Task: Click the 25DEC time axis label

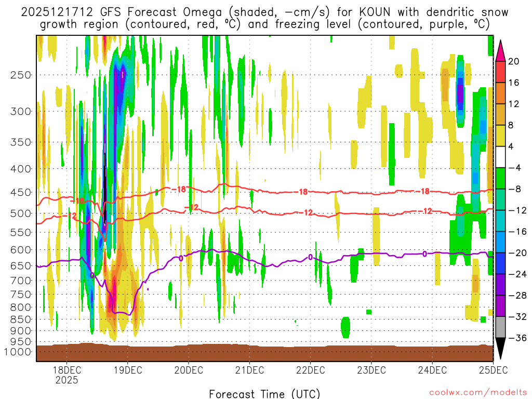Action: (x=494, y=370)
